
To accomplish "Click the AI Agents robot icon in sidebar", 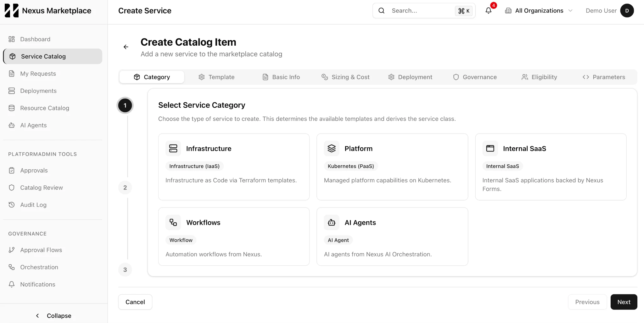I will [x=12, y=125].
